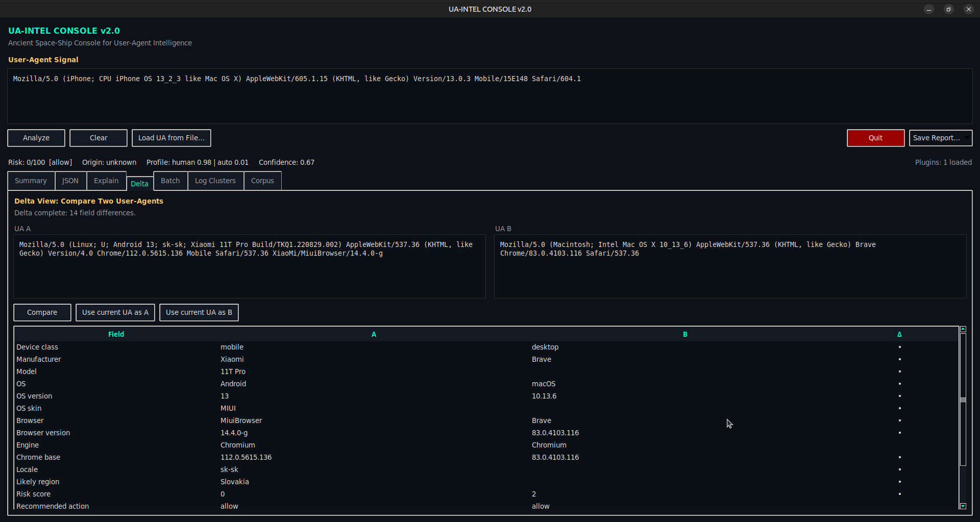Viewport: 980px width, 522px height.
Task: Open Load UA from File dialog
Action: pos(171,138)
